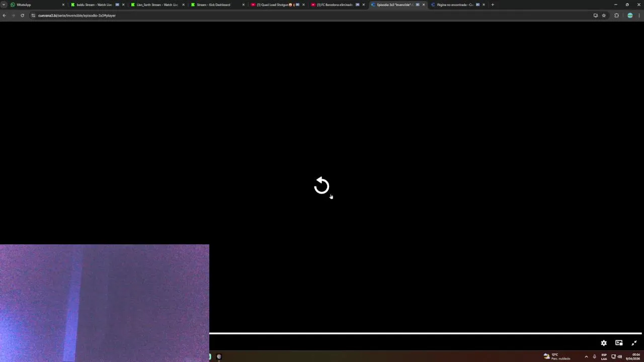Click the install/cast icon in address bar
The height and width of the screenshot is (362, 644).
(596, 15)
